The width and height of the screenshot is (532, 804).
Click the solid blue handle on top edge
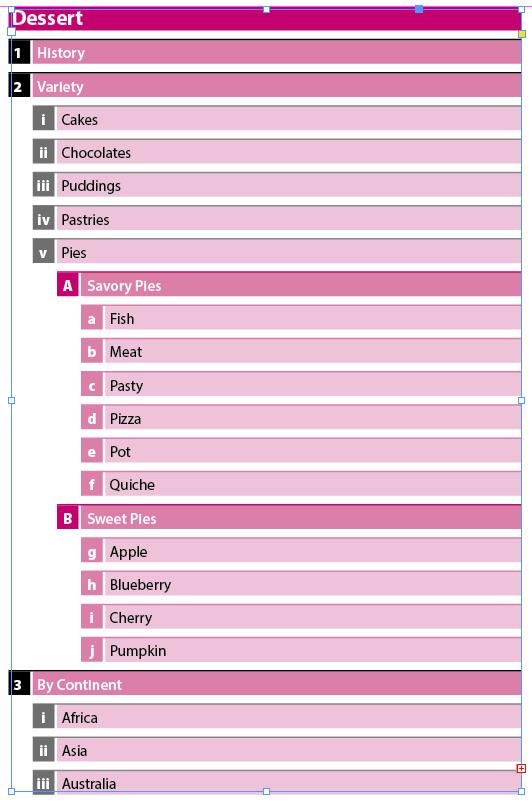[419, 9]
